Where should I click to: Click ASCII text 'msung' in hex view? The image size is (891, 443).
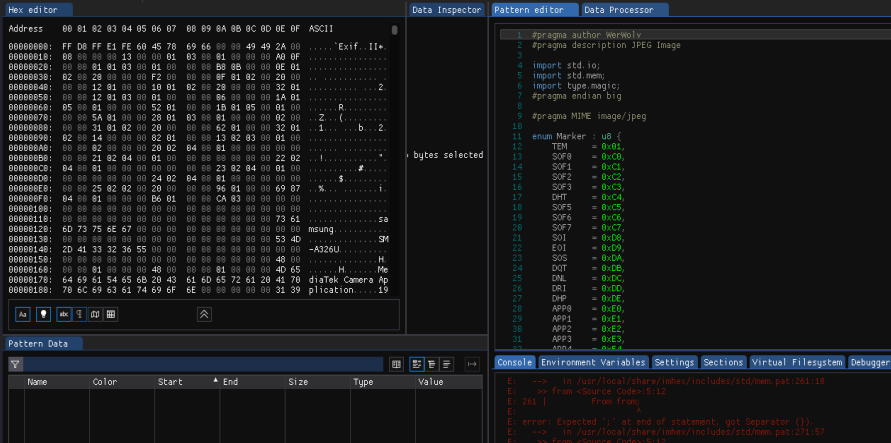pos(320,229)
